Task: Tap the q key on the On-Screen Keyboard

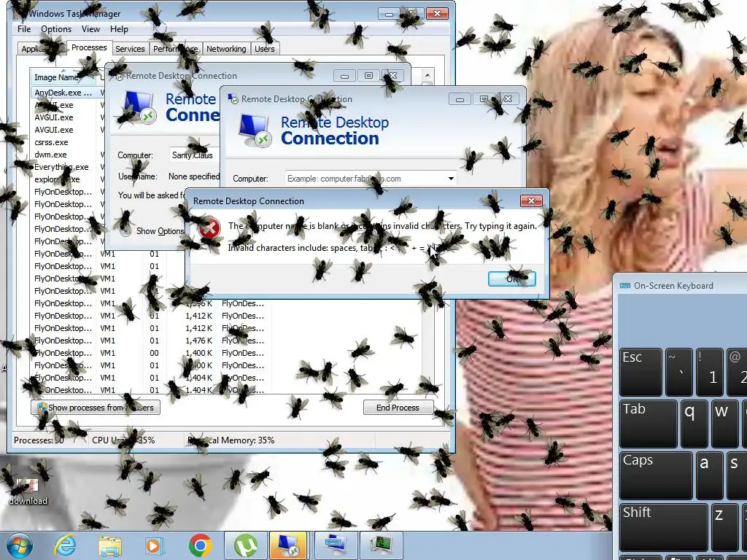Action: tap(694, 424)
